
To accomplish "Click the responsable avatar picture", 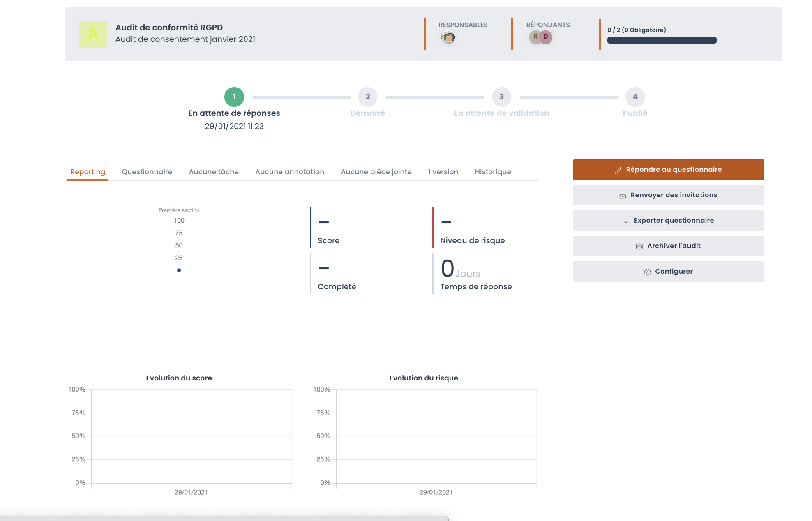I will [x=448, y=38].
